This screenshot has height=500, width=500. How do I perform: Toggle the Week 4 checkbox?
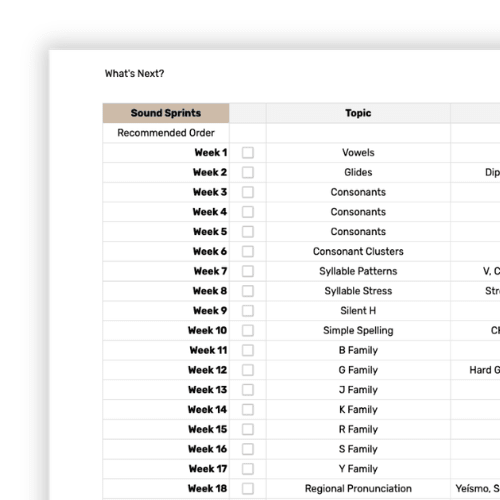(x=248, y=212)
